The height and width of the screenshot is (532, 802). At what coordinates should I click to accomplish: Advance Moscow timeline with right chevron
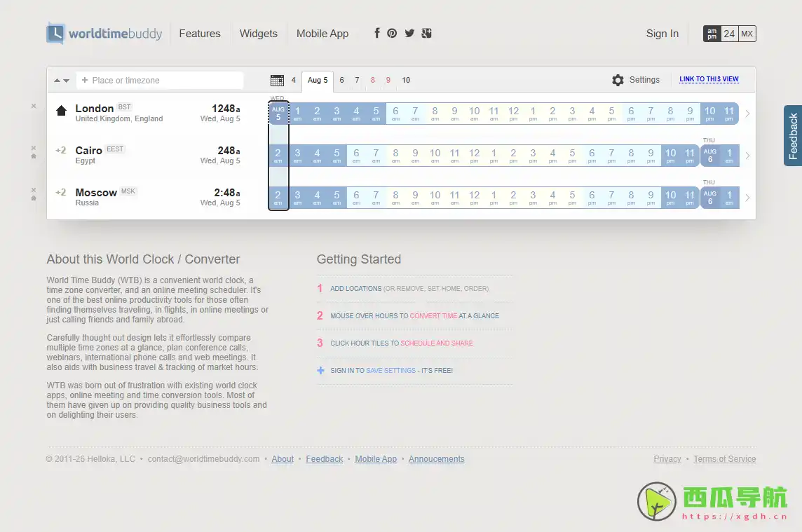pyautogui.click(x=747, y=198)
